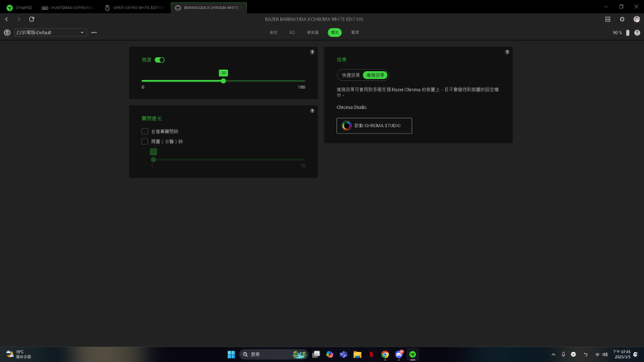This screenshot has width=644, height=362.
Task: Open the weather widget on taskbar
Action: coord(18,355)
